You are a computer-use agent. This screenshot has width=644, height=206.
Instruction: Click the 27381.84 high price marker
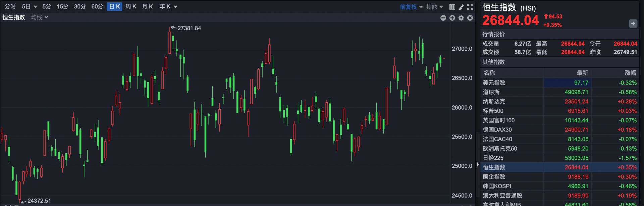coord(189,28)
